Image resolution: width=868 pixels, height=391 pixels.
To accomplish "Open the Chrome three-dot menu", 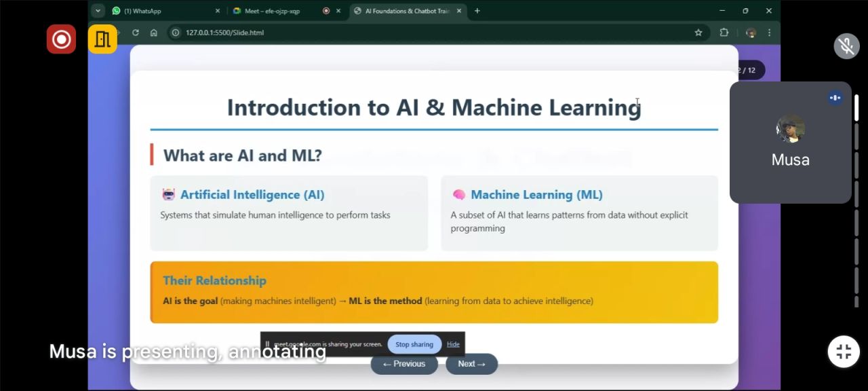I will tap(769, 33).
